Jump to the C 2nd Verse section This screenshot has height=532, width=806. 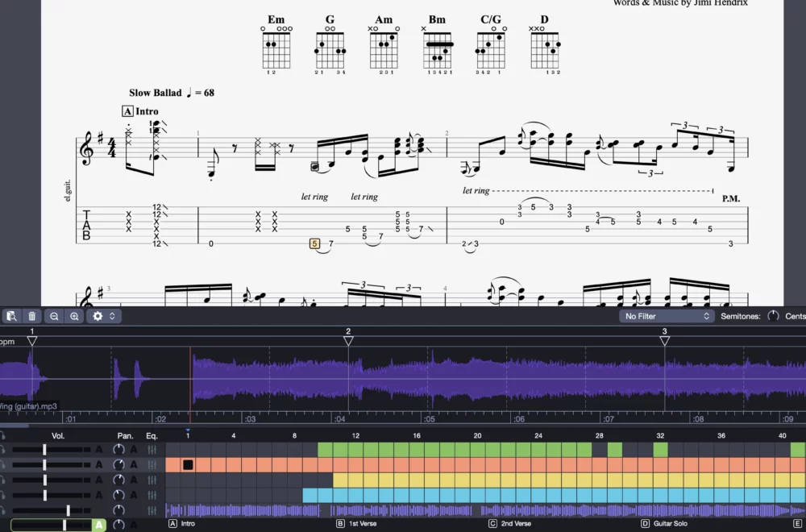tap(509, 523)
